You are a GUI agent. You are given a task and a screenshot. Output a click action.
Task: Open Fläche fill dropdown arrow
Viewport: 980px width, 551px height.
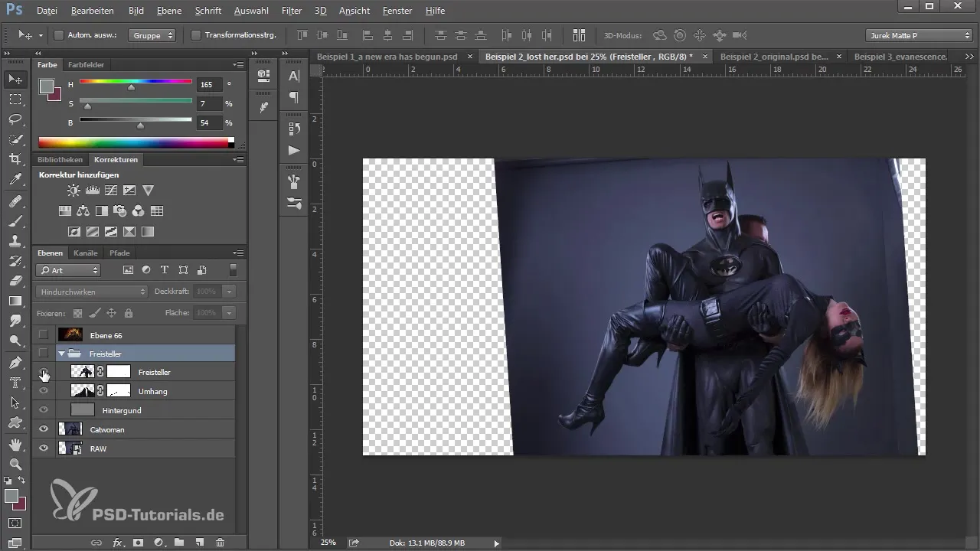(229, 312)
